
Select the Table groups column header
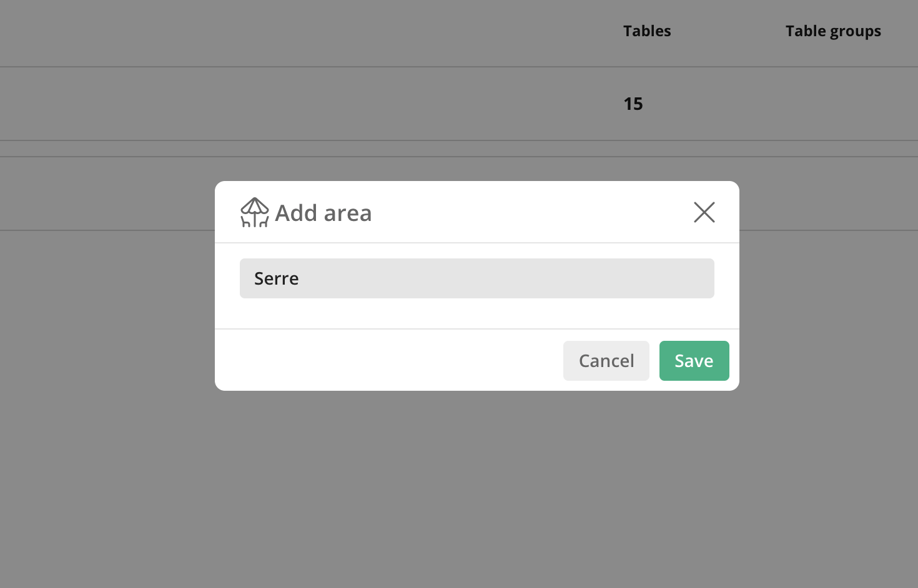(x=833, y=31)
